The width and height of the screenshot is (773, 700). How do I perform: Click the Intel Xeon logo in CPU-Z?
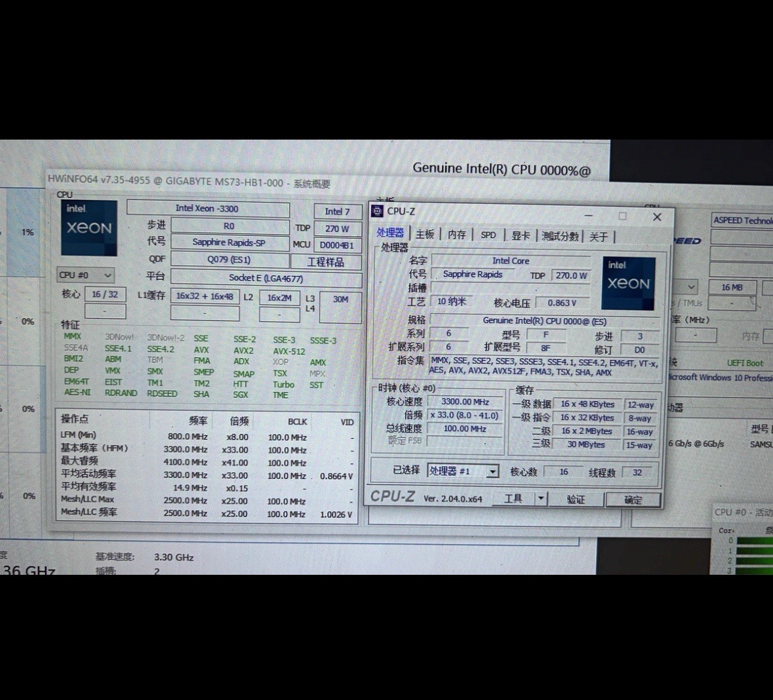(629, 283)
